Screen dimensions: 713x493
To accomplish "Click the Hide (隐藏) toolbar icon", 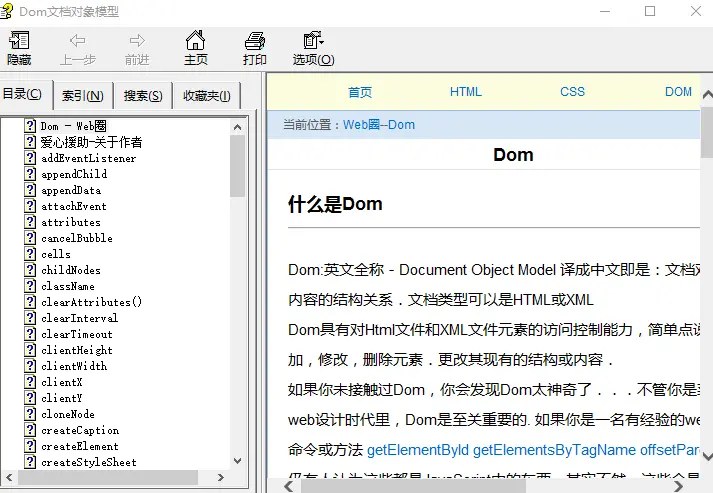I will (x=19, y=41).
